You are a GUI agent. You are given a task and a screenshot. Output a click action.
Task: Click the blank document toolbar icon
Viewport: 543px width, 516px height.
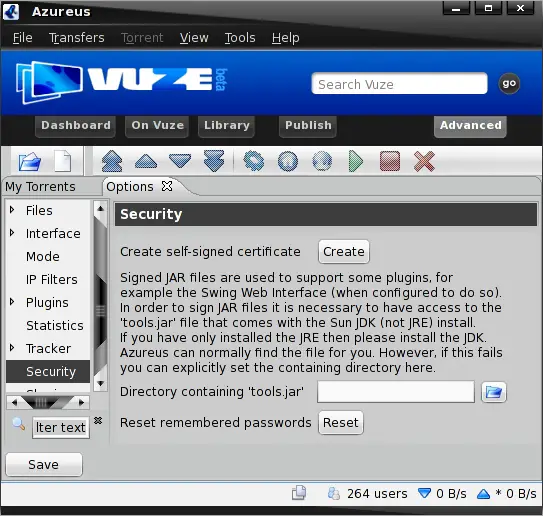point(63,161)
